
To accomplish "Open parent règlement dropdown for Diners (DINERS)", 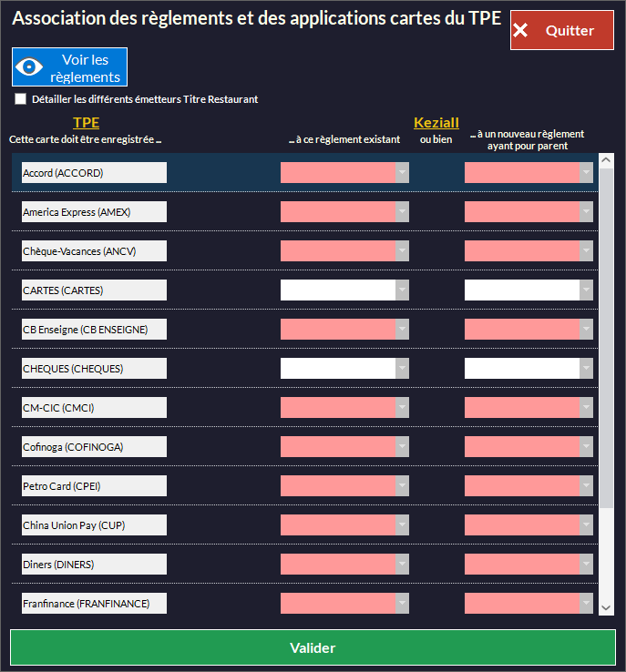I will point(585,565).
